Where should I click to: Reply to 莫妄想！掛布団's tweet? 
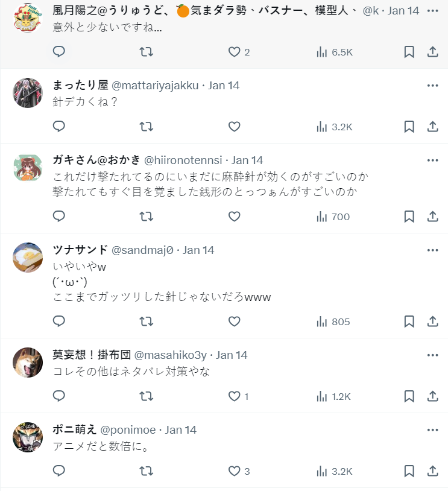point(59,396)
